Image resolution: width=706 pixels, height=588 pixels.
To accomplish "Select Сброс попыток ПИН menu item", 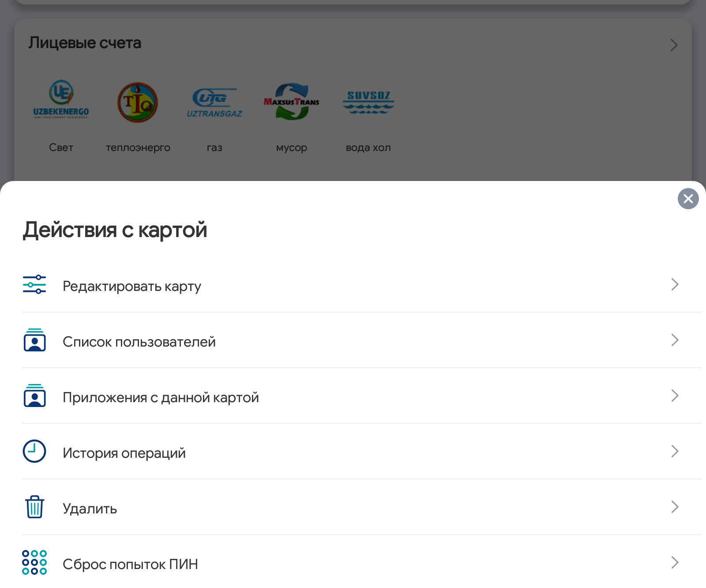I will pyautogui.click(x=130, y=564).
